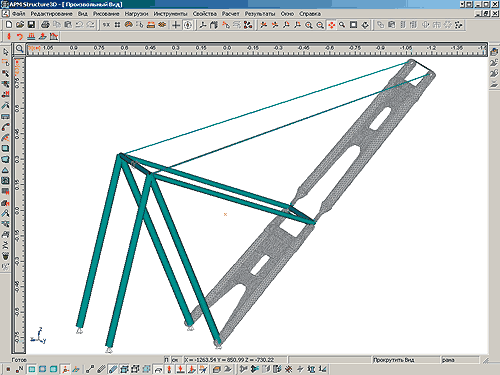Viewport: 500px width, 375px height.
Task: Click the horizontal ruler at 0.0 mark
Action: pos(227,48)
